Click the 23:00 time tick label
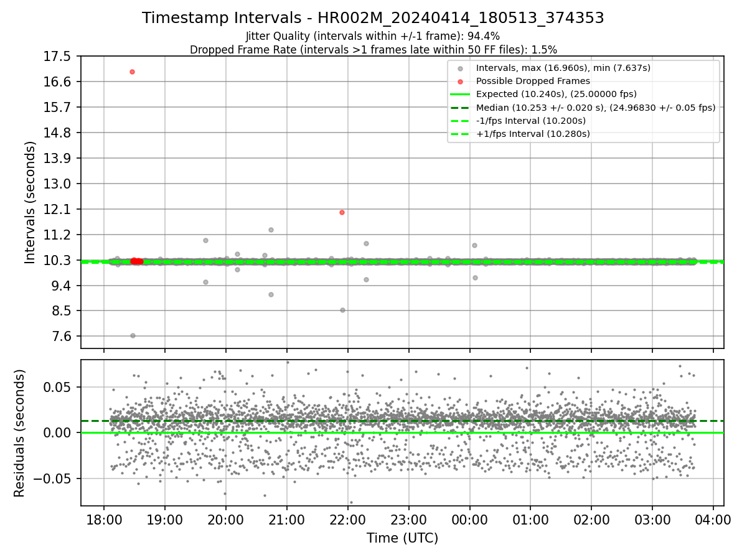The width and height of the screenshot is (747, 560). pos(409,519)
